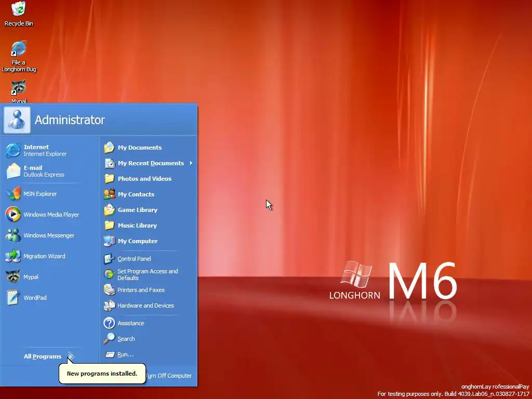This screenshot has width=532, height=399.
Task: Click the All Programs label
Action: pos(43,356)
